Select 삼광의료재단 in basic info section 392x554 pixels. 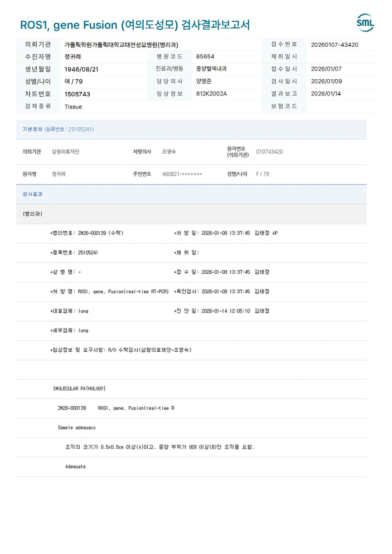tap(66, 152)
